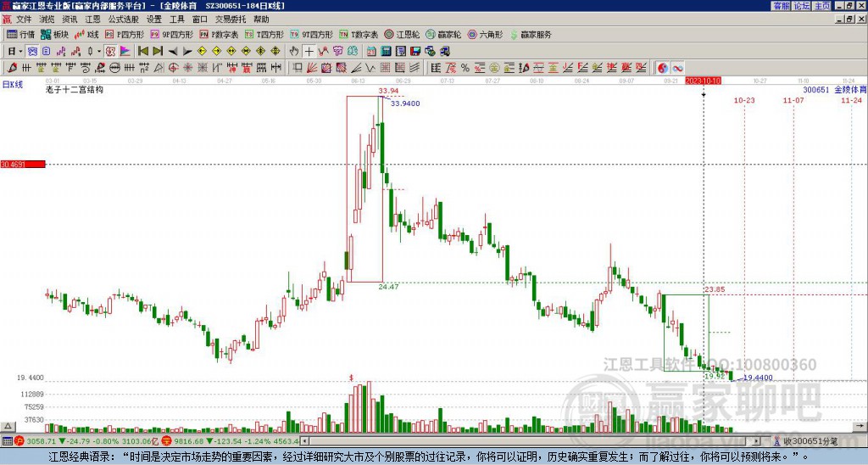Open the 窗口 menu
Screen dimensions: 868x465
point(200,20)
